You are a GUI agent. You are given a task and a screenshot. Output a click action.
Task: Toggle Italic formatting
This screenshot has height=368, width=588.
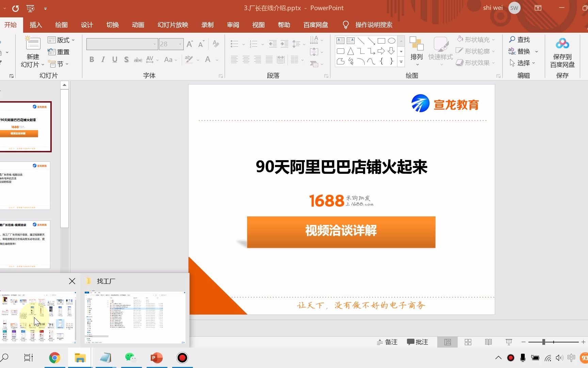point(103,60)
